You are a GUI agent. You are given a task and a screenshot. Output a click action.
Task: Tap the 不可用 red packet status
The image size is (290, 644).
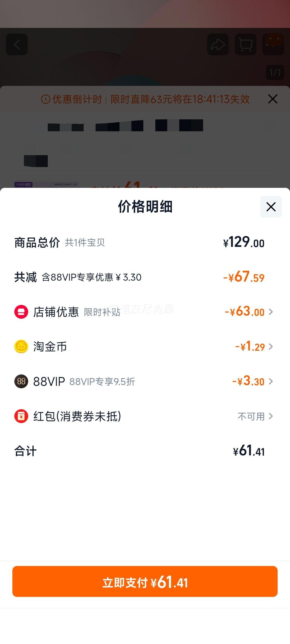coord(251,416)
